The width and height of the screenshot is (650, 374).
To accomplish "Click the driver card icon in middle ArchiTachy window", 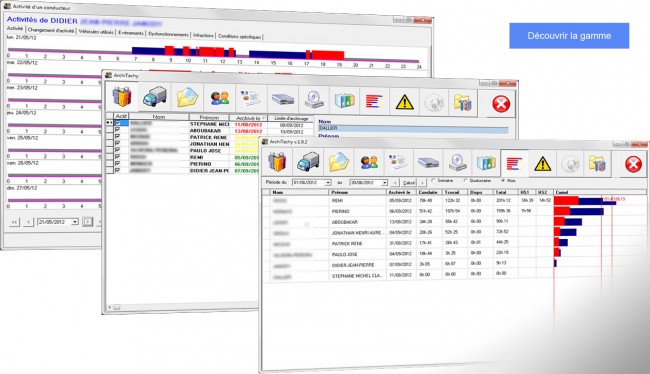I will [251, 99].
